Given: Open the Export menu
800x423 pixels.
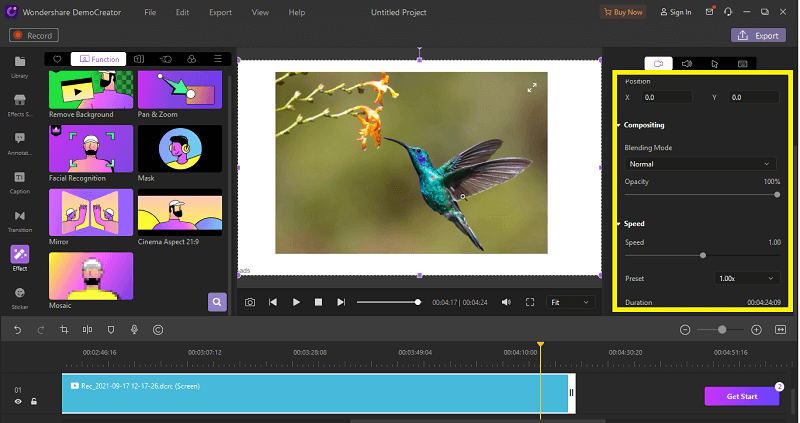Looking at the screenshot, I should [220, 12].
